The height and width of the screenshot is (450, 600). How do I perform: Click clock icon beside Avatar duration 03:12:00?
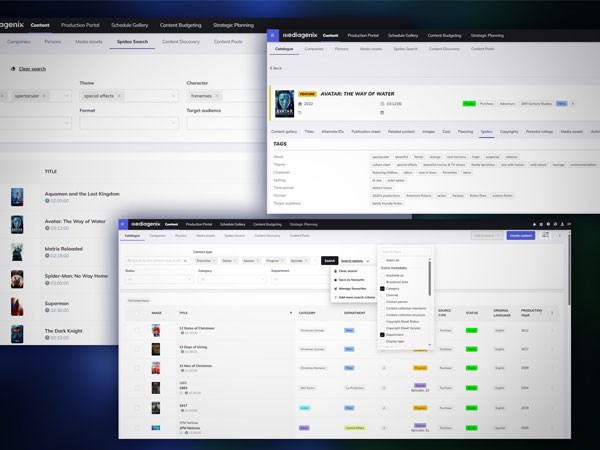382,104
